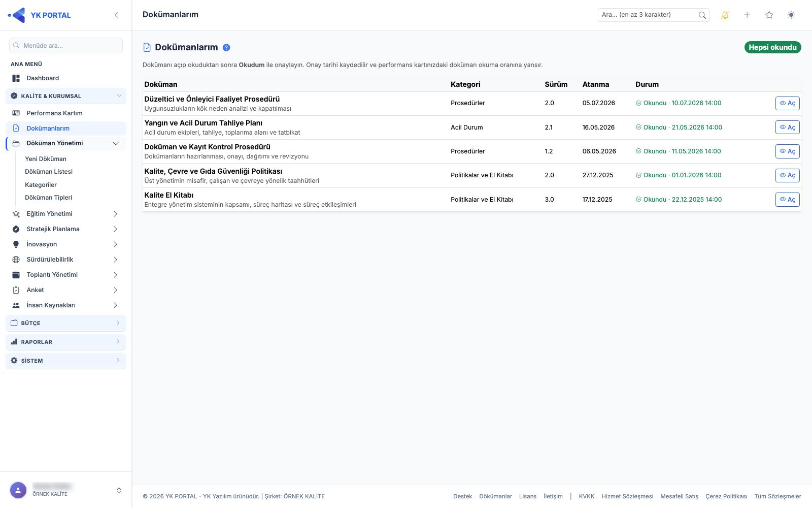This screenshot has width=812, height=508.
Task: Click the search magnifier icon in the top bar
Action: pos(702,15)
